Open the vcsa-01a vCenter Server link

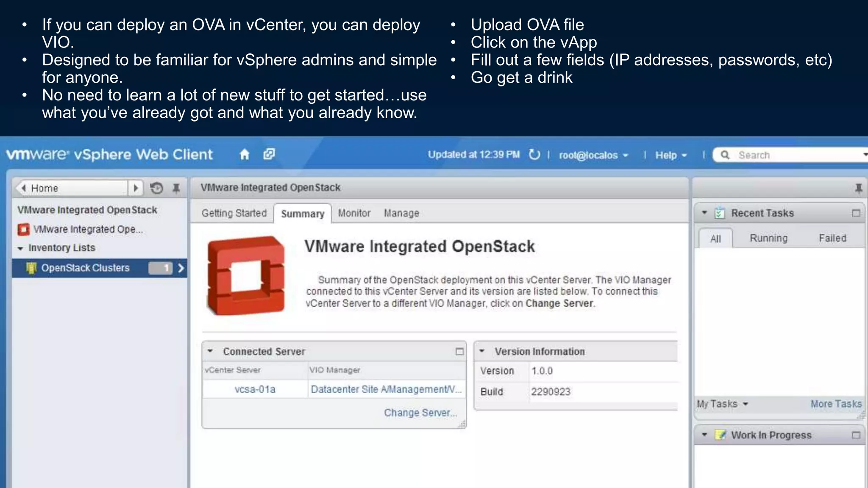[255, 389]
